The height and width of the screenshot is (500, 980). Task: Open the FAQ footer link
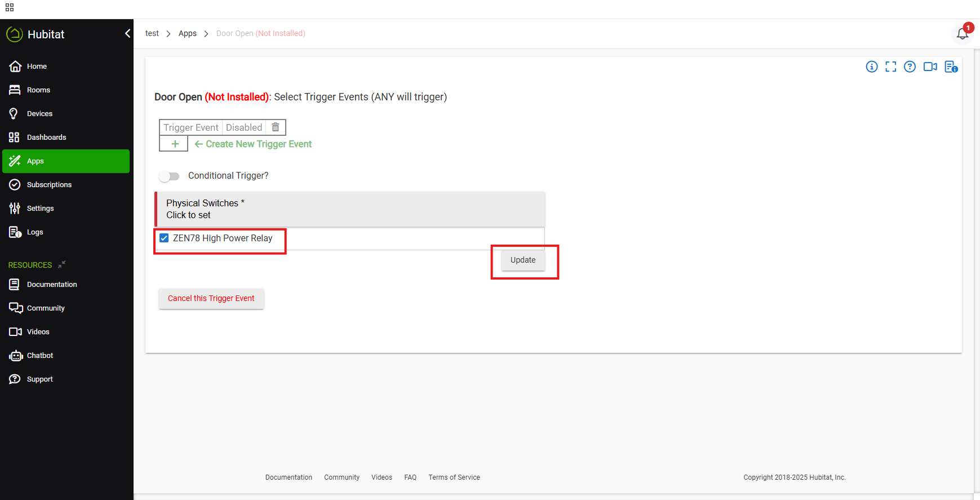pos(410,477)
